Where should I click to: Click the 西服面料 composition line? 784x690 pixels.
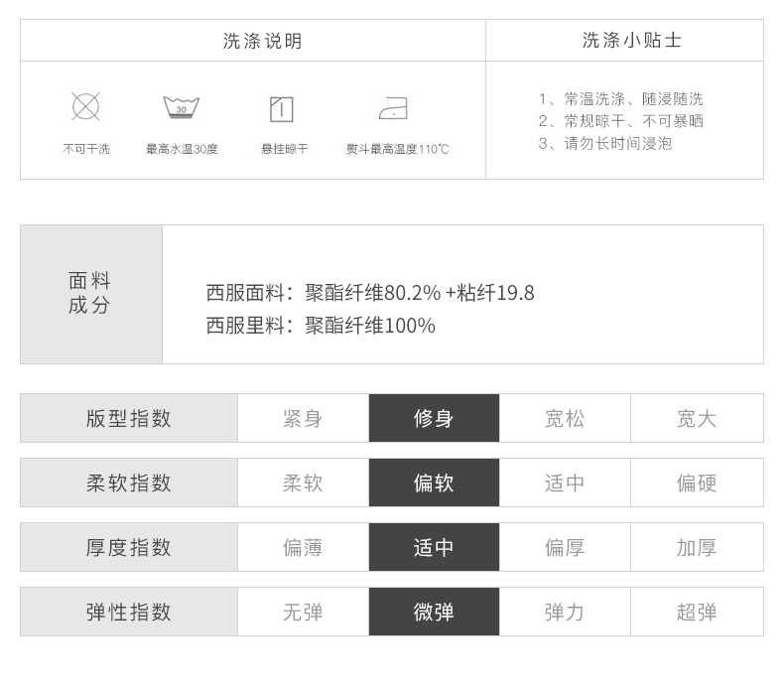tap(370, 293)
